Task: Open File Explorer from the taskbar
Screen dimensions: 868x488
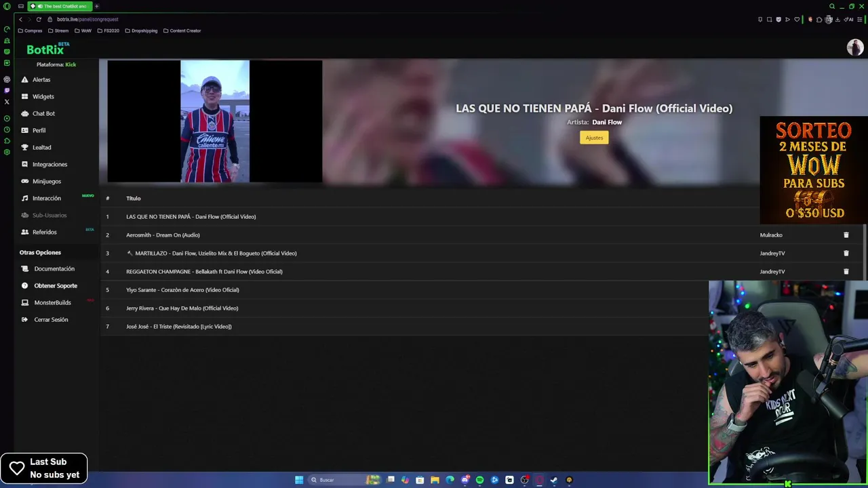Action: pos(435,480)
